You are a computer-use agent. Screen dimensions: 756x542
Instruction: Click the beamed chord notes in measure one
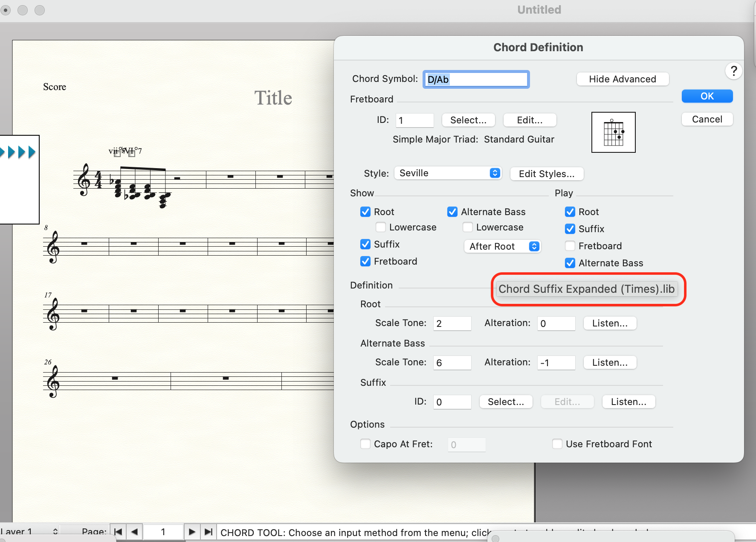tap(141, 188)
